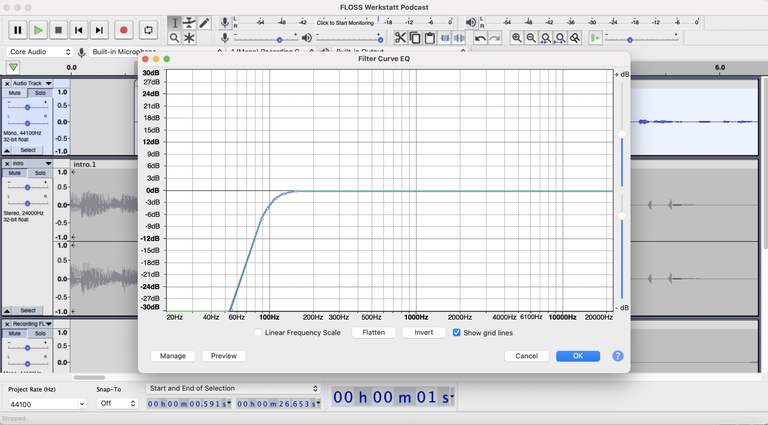Solo the Audio Track
Screen dimensions: 768x425
tap(40, 93)
